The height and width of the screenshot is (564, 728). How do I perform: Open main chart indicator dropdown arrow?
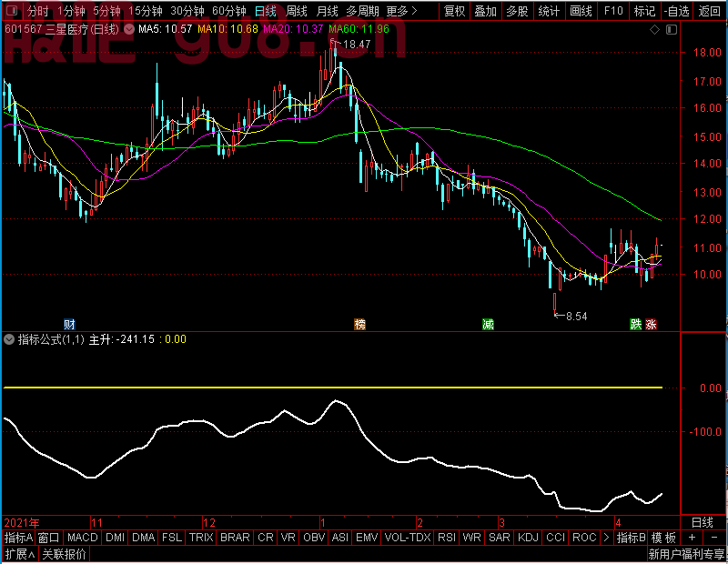pyautogui.click(x=129, y=30)
